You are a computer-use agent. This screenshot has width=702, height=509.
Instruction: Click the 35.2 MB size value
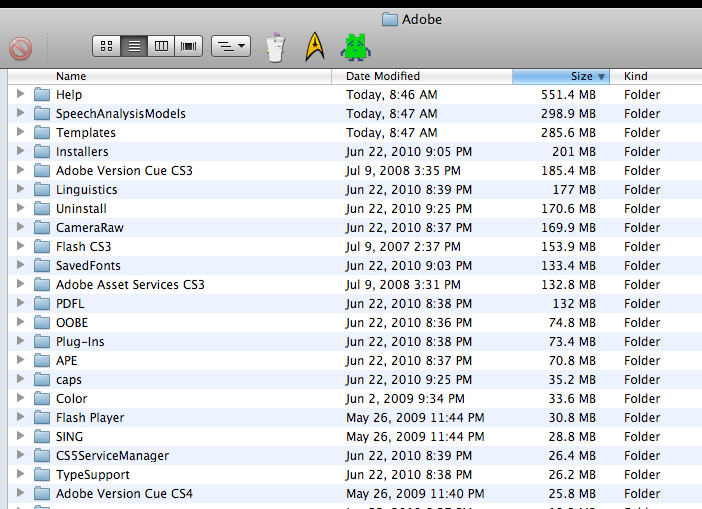tap(572, 380)
